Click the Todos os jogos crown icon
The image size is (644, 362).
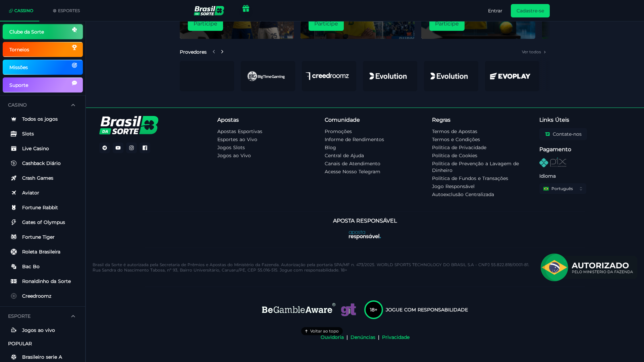click(14, 119)
